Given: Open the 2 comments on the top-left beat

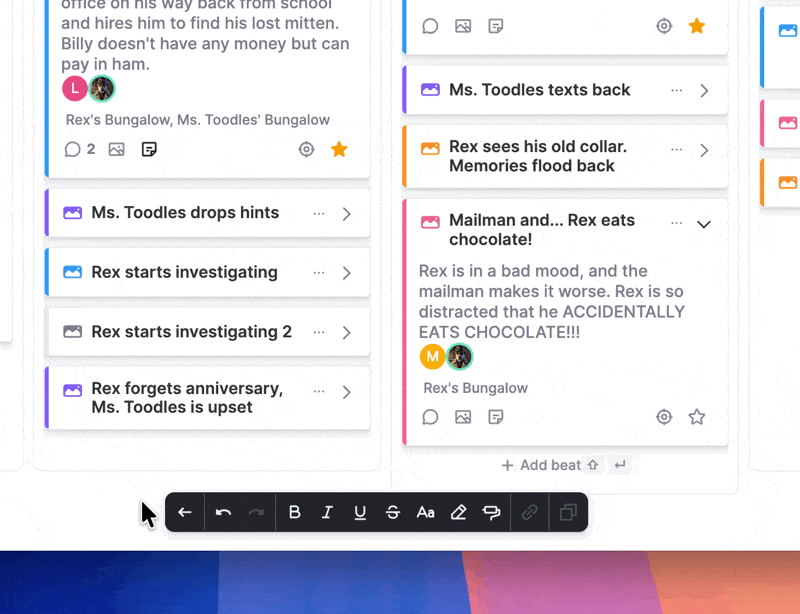Looking at the screenshot, I should 79,149.
